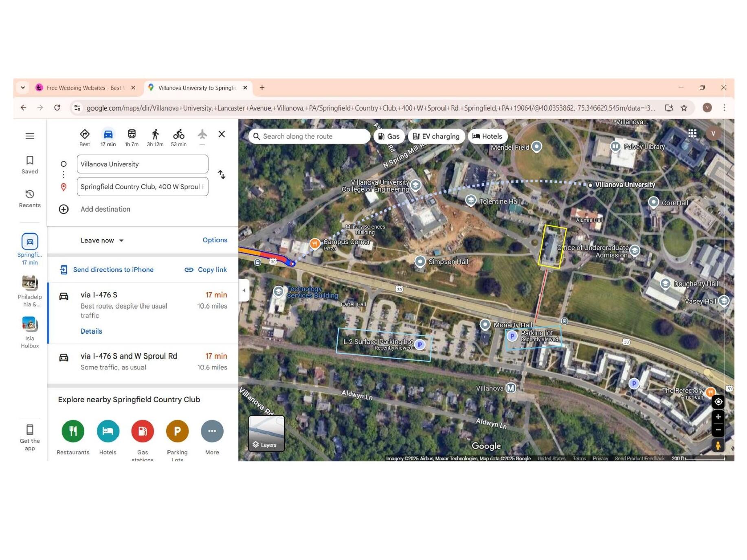Open Springfield 17 min recent directions

[x=30, y=249]
